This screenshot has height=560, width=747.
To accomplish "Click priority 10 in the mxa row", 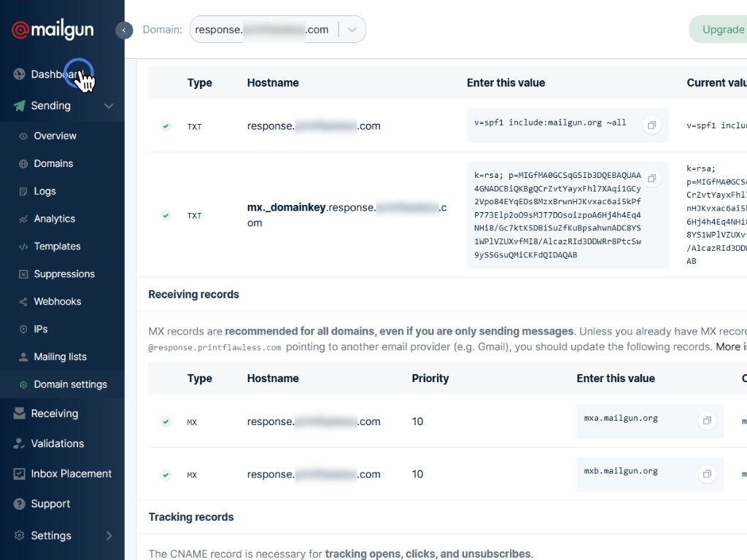I will (x=417, y=421).
